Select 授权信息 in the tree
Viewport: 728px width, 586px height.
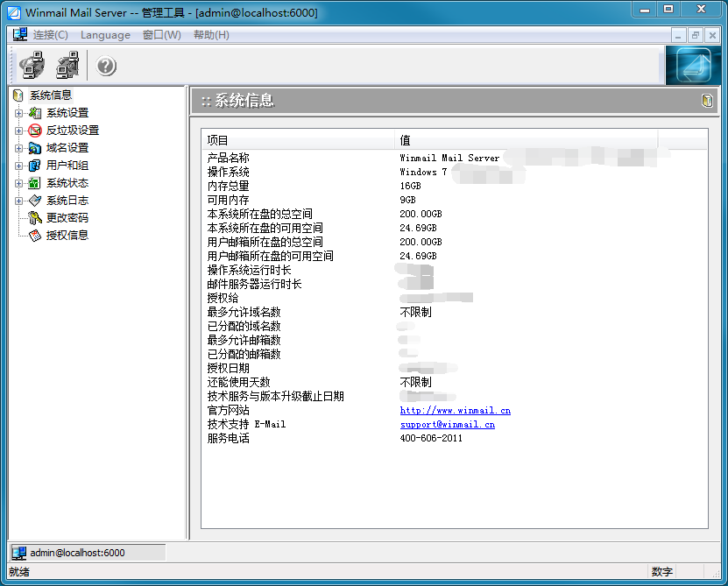pos(67,236)
